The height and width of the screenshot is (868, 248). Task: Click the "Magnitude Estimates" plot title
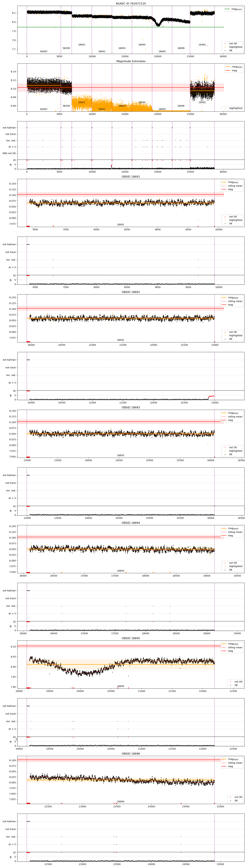pyautogui.click(x=131, y=61)
